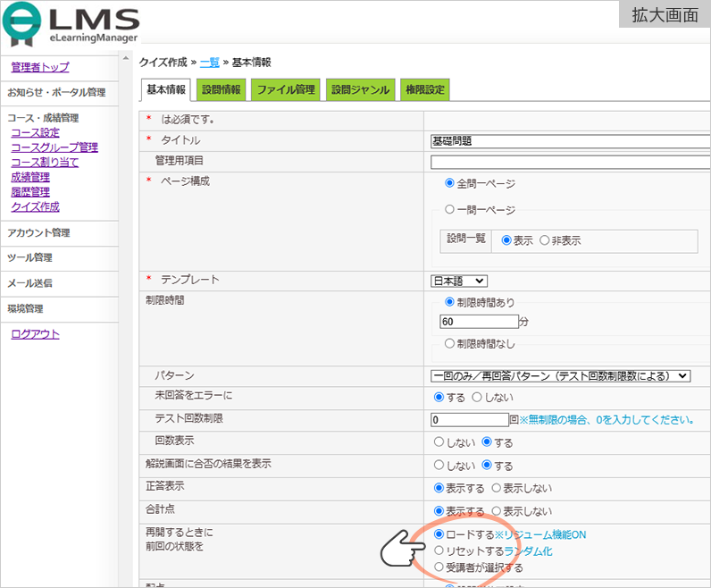Viewport: 711px width, 588px height.
Task: Click the ログアウト link
Action: (x=35, y=334)
